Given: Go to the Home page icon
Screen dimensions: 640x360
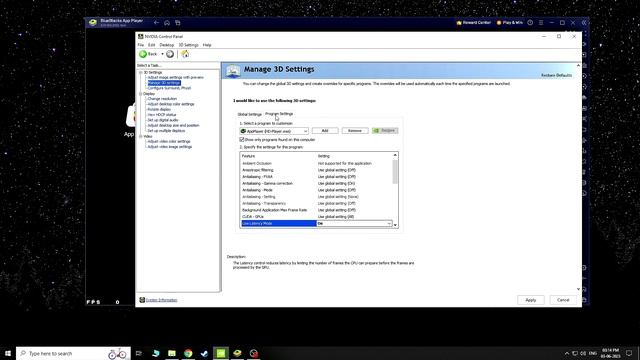Looking at the screenshot, I should point(185,54).
